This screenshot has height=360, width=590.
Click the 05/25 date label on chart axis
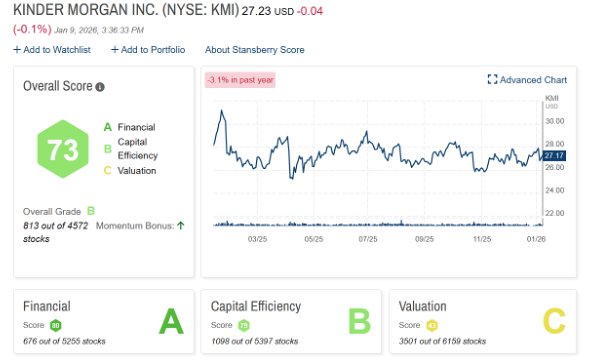coord(314,239)
